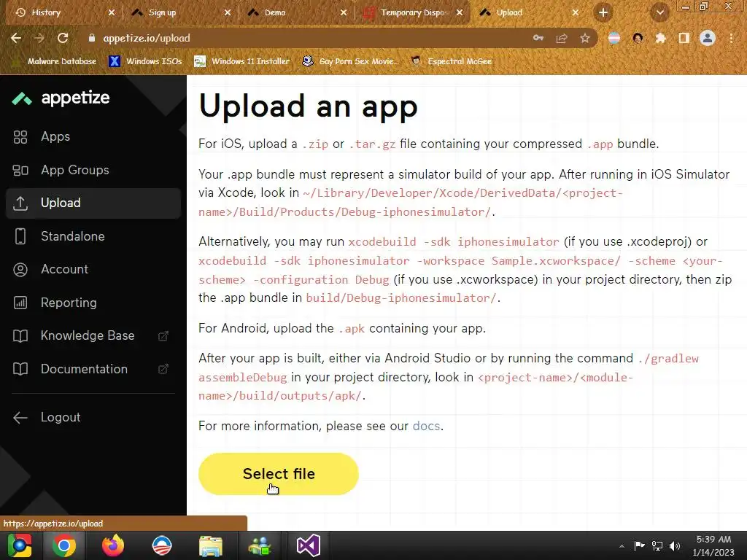Click the Reporting chart icon
The width and height of the screenshot is (747, 560).
[x=20, y=303]
